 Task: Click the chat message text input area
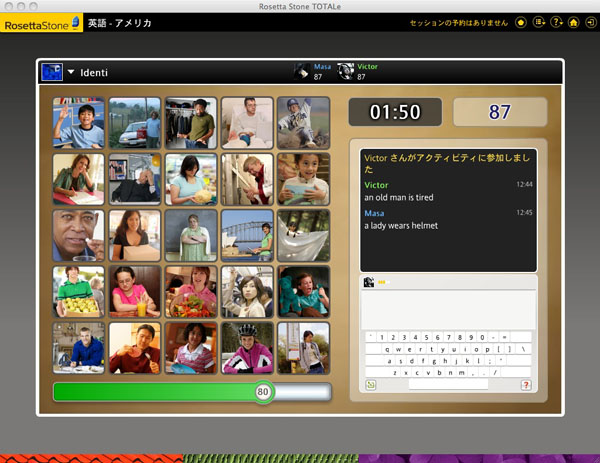point(448,309)
